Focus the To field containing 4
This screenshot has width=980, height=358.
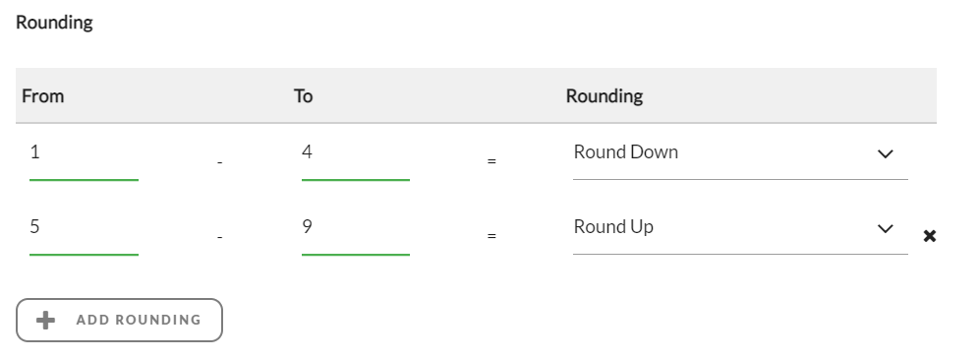[356, 156]
